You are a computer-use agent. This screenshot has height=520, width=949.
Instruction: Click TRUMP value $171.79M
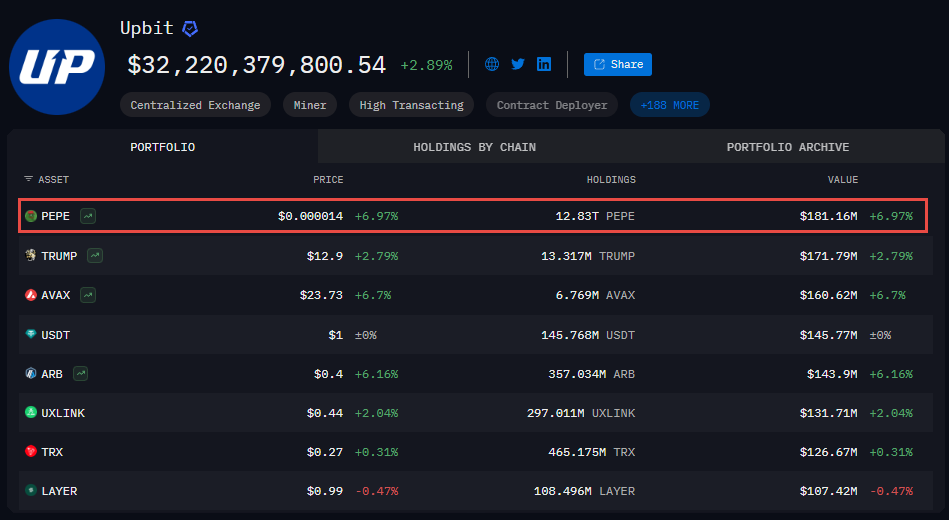[829, 256]
